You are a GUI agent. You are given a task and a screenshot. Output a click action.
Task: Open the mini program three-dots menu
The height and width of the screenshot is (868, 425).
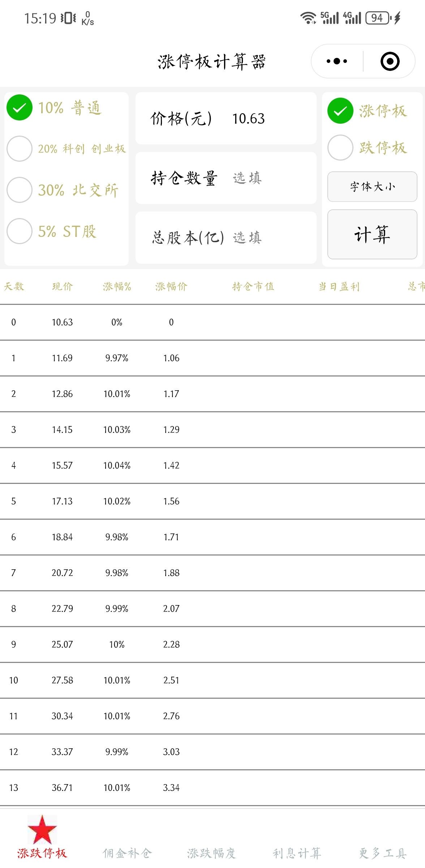(336, 61)
